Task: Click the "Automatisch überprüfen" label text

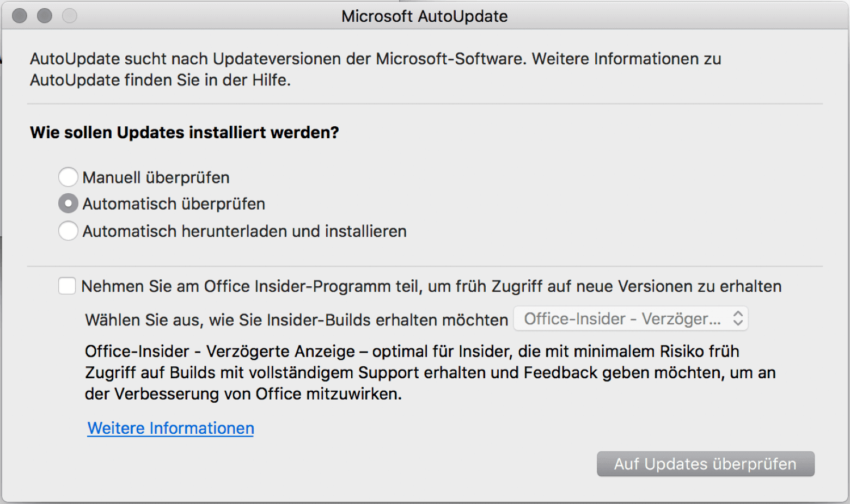Action: tap(174, 204)
